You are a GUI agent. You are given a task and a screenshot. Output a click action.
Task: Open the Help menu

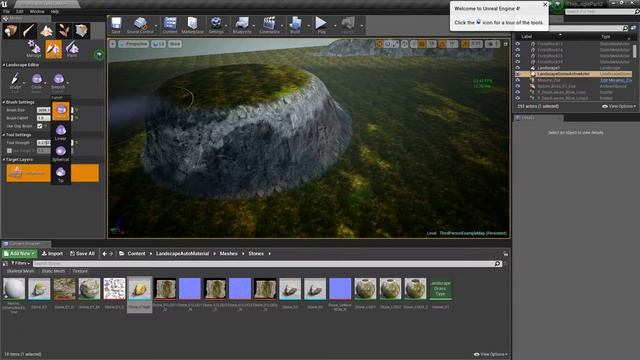coord(55,11)
